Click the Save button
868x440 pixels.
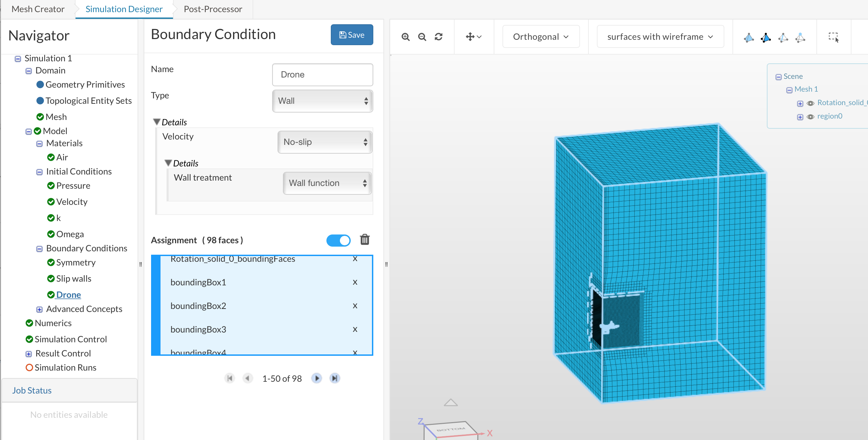[x=352, y=35]
